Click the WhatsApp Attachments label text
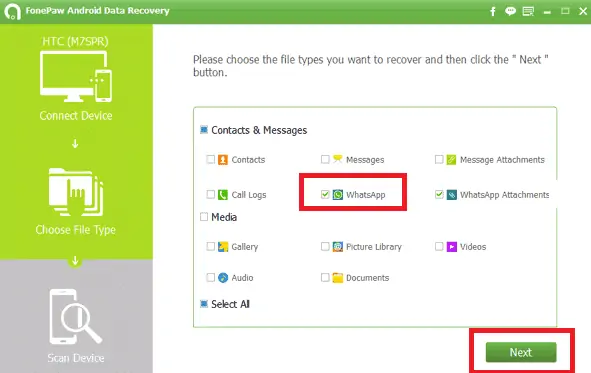 [504, 195]
